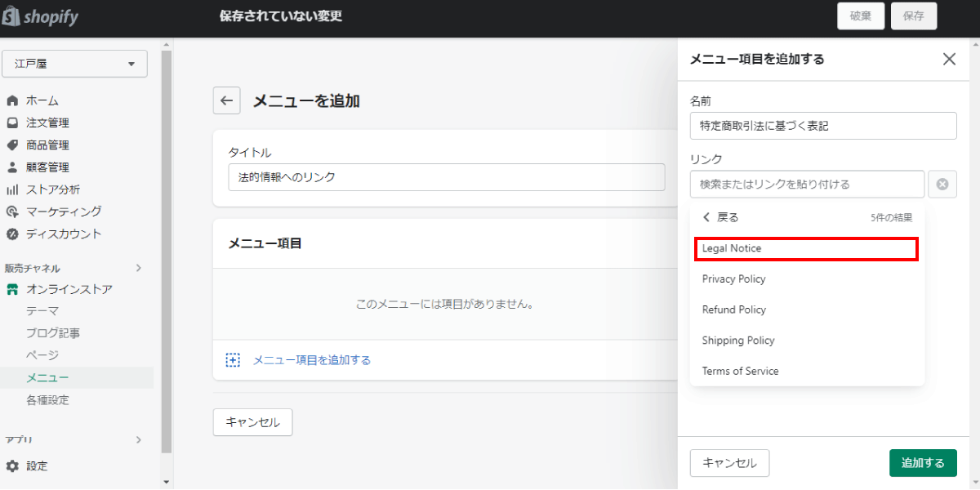980x490 pixels.
Task: Click the 保存 button in the top bar
Action: click(914, 16)
